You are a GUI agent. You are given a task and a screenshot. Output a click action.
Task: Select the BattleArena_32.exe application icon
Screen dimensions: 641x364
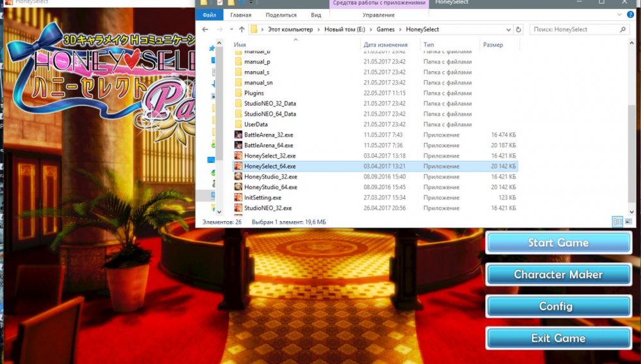238,135
